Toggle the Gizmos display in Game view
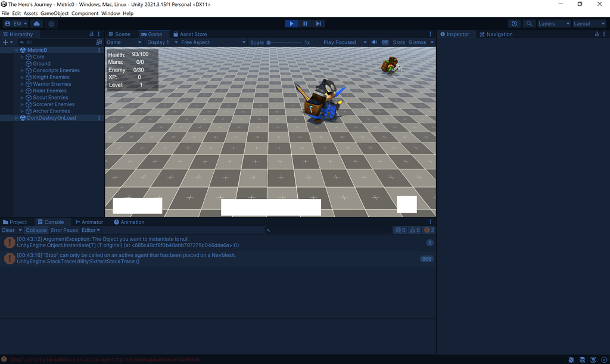This screenshot has width=610, height=364. tap(418, 42)
